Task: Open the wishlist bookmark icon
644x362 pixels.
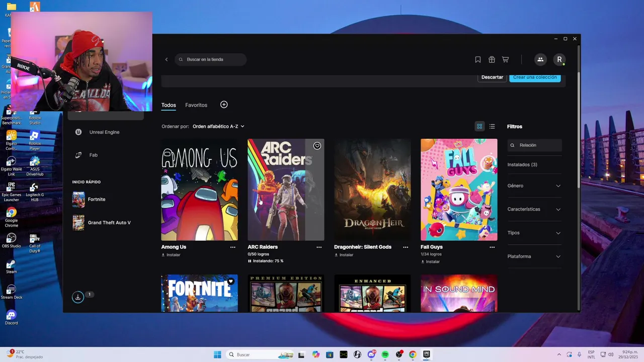Action: (x=478, y=59)
